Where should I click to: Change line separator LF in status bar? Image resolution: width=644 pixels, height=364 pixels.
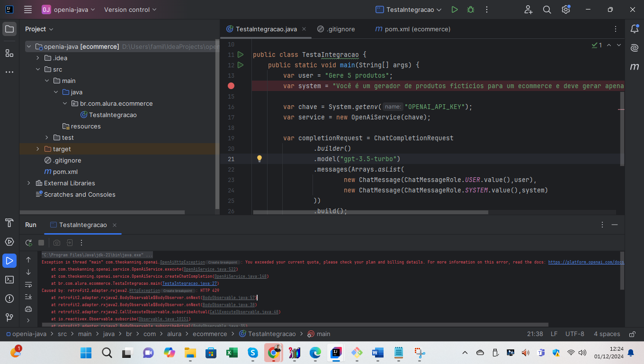(554, 334)
